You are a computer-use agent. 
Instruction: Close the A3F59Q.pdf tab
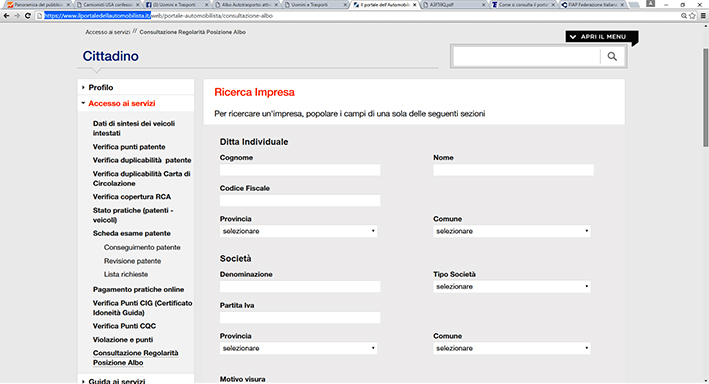(483, 5)
